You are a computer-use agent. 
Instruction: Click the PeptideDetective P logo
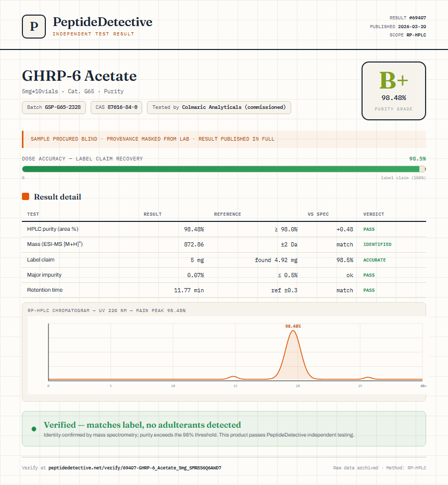pos(34,27)
